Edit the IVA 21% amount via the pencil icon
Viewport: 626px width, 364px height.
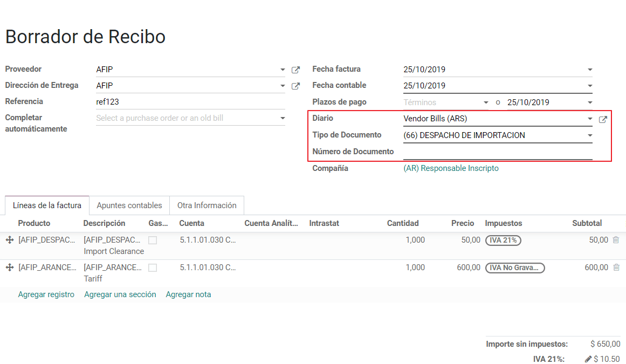[588, 358]
